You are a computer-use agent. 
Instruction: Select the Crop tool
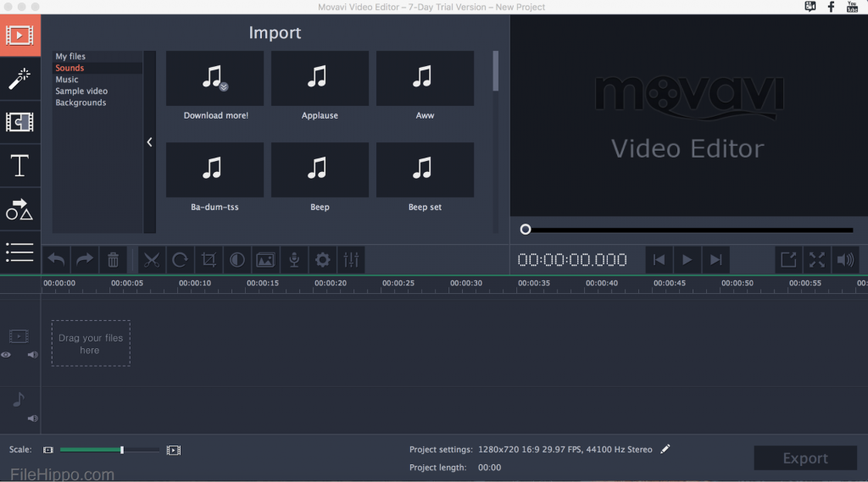(x=209, y=259)
